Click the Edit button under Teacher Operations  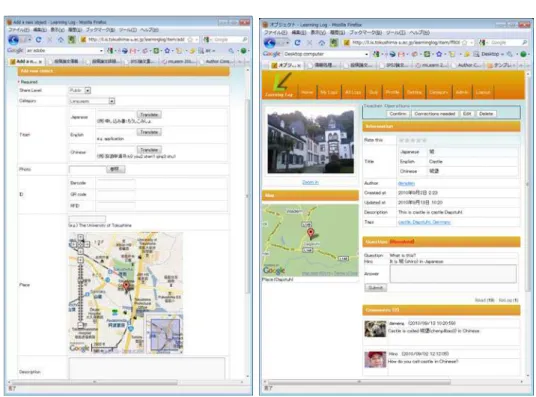point(467,114)
